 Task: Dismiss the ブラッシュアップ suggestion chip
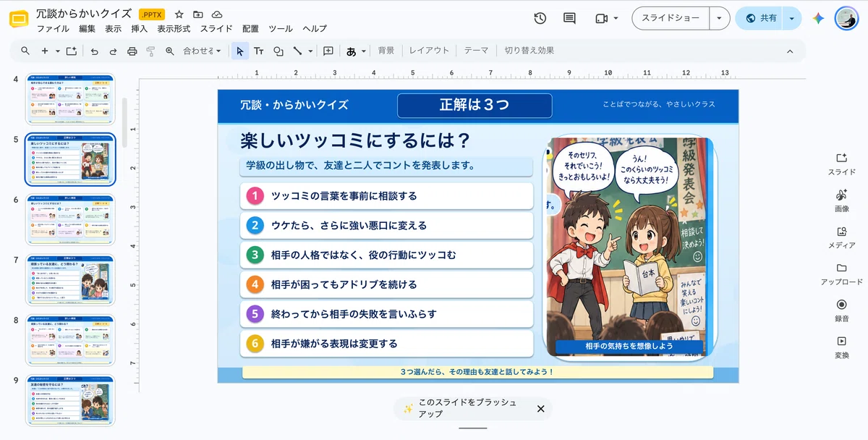[540, 409]
